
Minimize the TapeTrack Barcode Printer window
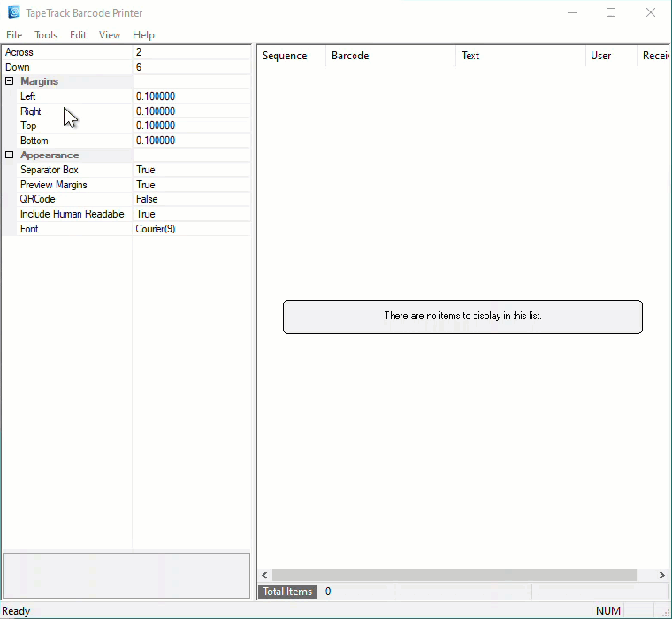[572, 12]
